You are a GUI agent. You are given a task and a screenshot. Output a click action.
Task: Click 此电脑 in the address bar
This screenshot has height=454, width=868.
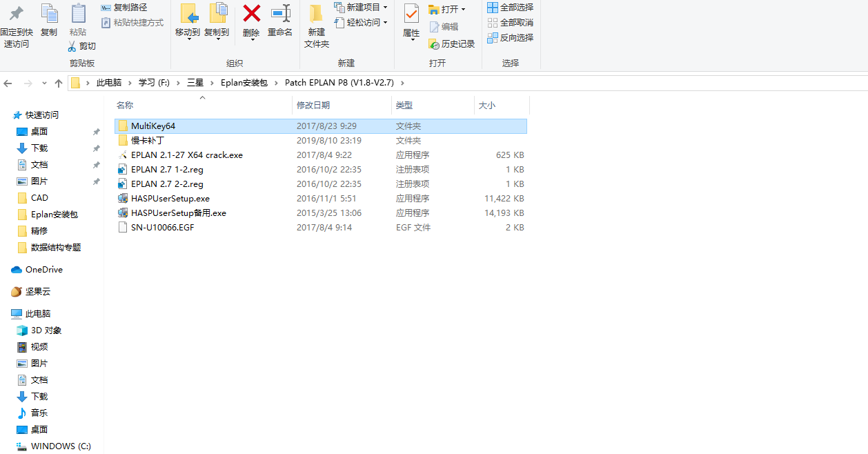pos(109,83)
